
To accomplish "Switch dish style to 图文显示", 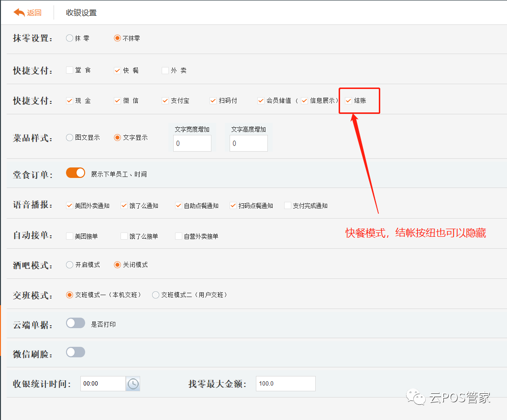I will [69, 137].
